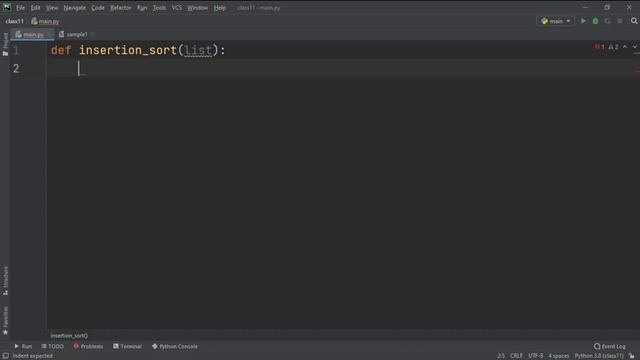
Task: Open the Run tool window
Action: pyautogui.click(x=23, y=346)
